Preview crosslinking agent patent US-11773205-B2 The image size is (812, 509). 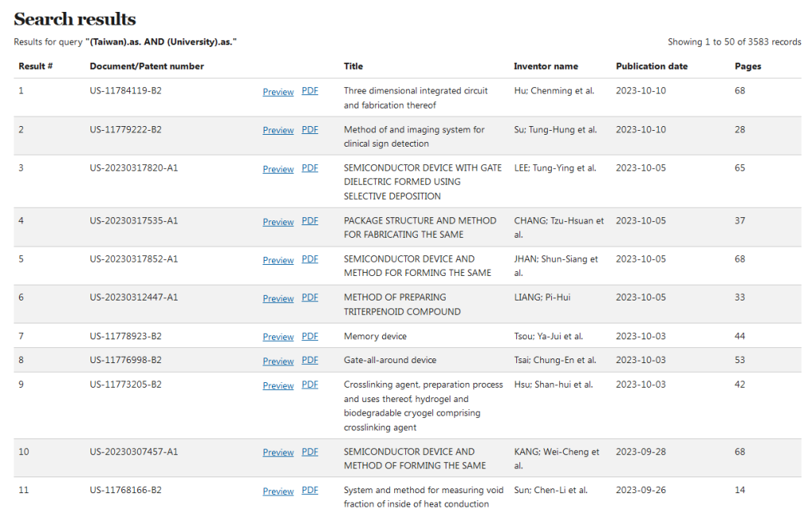coord(278,385)
